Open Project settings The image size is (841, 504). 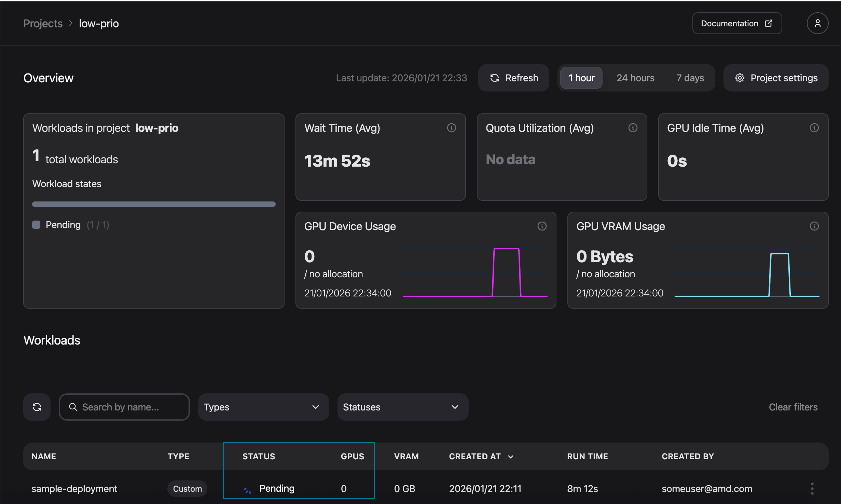point(776,78)
